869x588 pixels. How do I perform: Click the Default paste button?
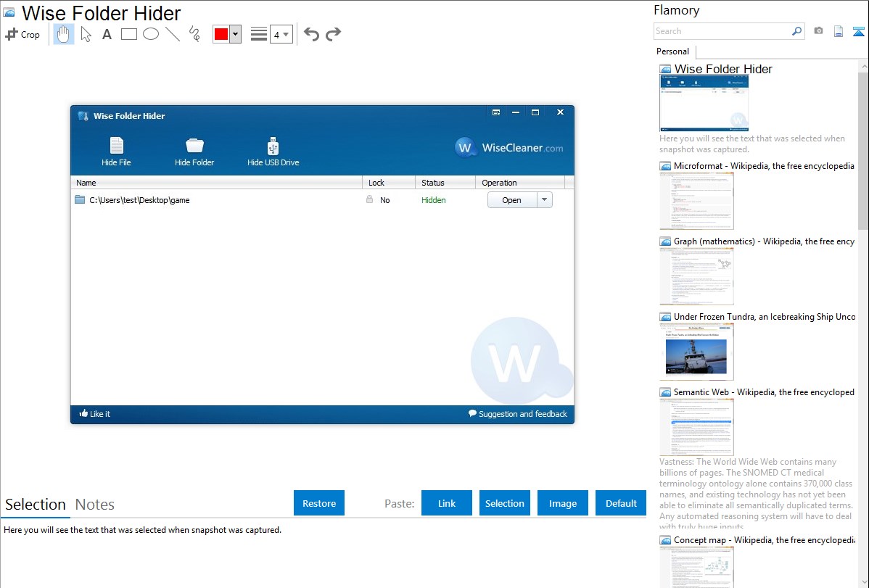[x=621, y=503]
